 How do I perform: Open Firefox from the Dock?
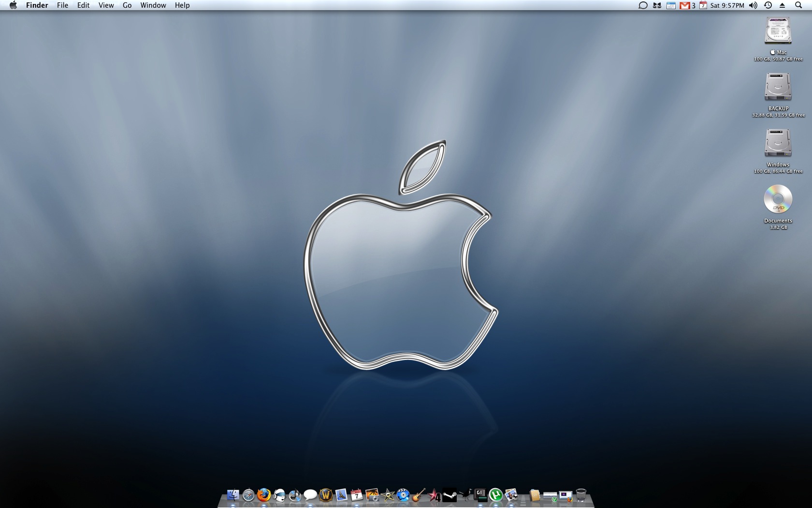click(x=264, y=495)
